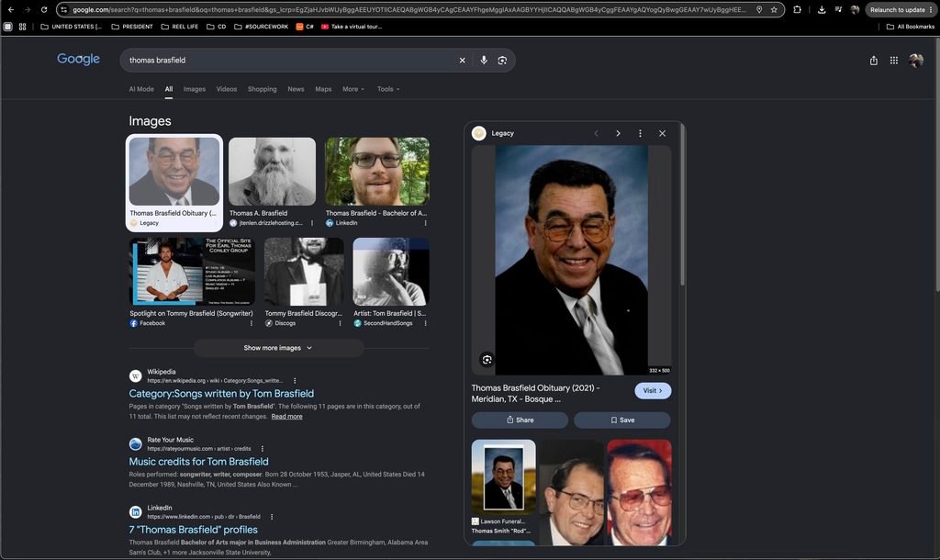Open options for Wikipedia search result
The width and height of the screenshot is (940, 560).
[x=295, y=381]
